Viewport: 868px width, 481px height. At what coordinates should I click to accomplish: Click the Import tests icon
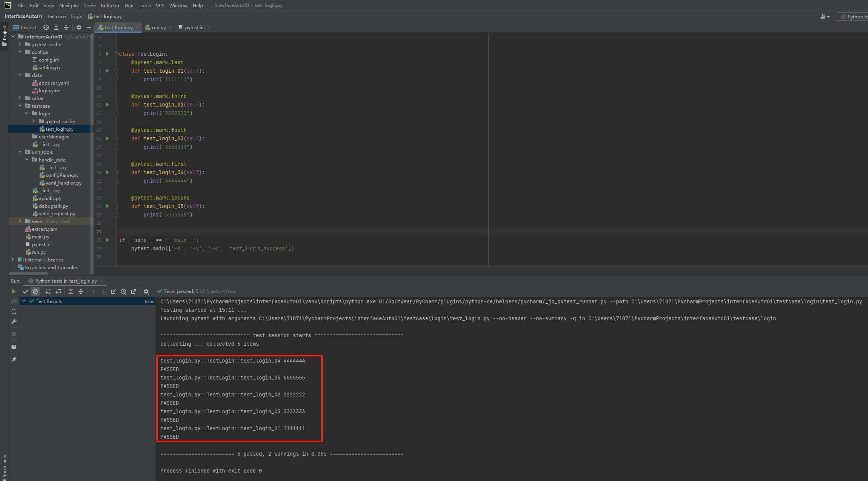pos(114,292)
